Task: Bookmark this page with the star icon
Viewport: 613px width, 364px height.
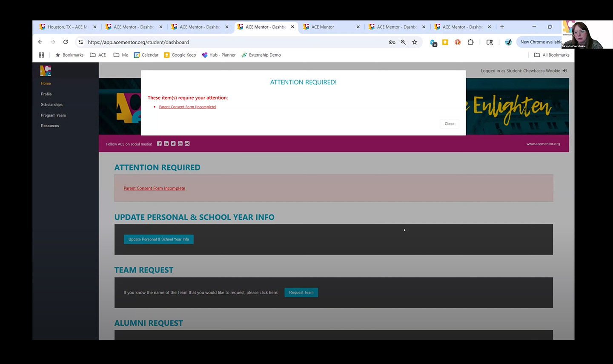Action: (x=415, y=42)
